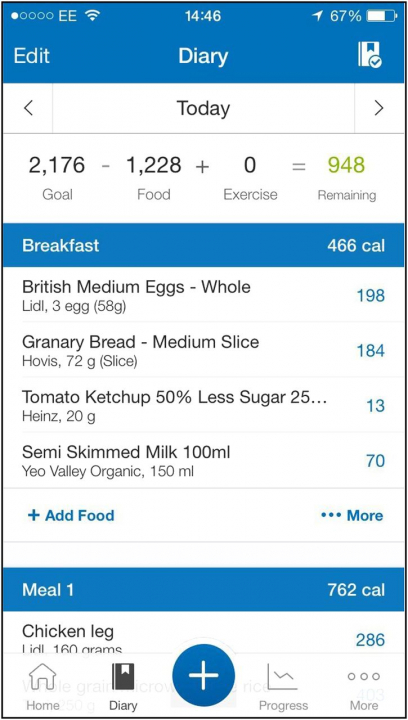
Task: Add Food to Breakfast
Action: click(x=71, y=515)
